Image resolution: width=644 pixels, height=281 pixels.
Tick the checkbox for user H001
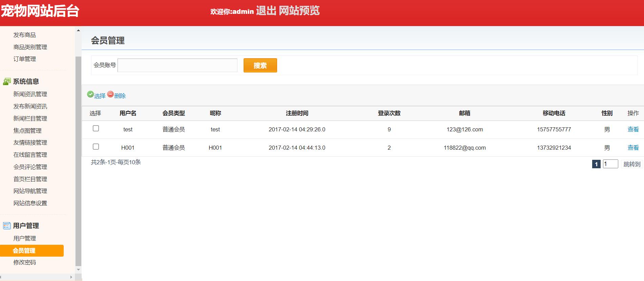pos(96,147)
